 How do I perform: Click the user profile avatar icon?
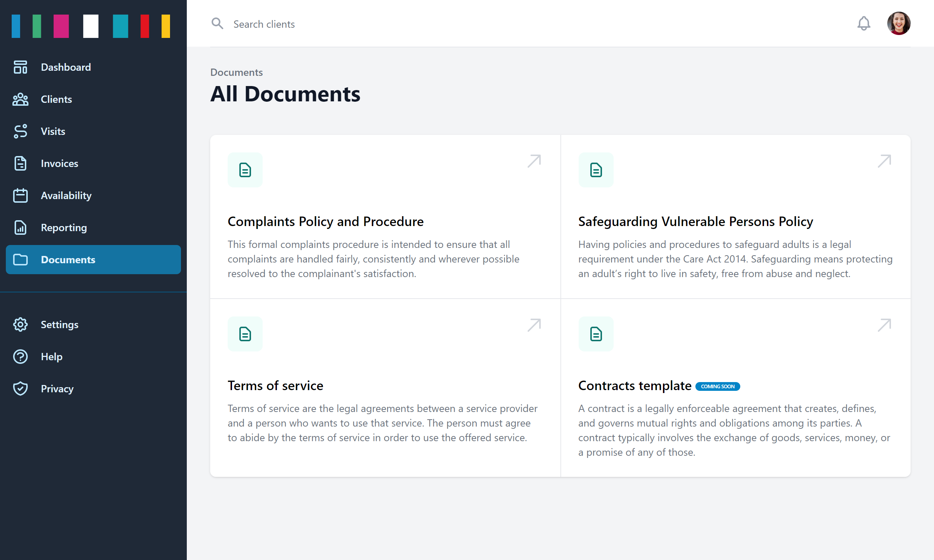(899, 23)
